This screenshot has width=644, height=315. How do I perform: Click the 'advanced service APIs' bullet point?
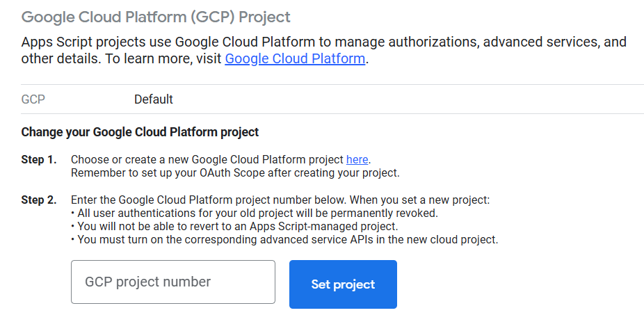pyautogui.click(x=284, y=239)
